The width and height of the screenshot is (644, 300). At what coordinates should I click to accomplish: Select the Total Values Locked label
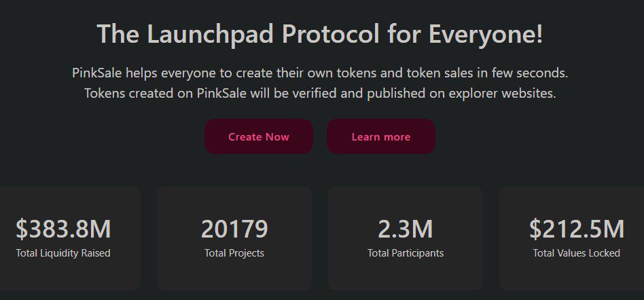coord(577,253)
